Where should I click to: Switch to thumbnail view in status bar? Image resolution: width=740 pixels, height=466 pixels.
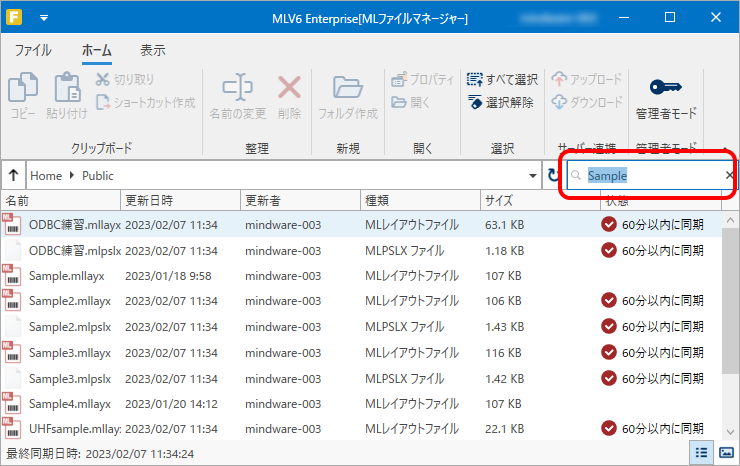pos(726,453)
